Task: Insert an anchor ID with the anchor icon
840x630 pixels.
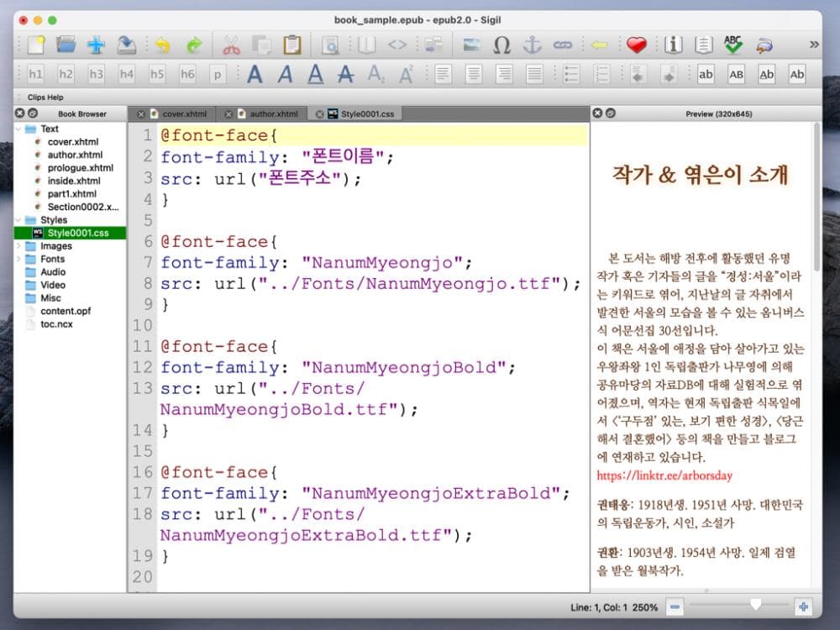Action: click(532, 45)
